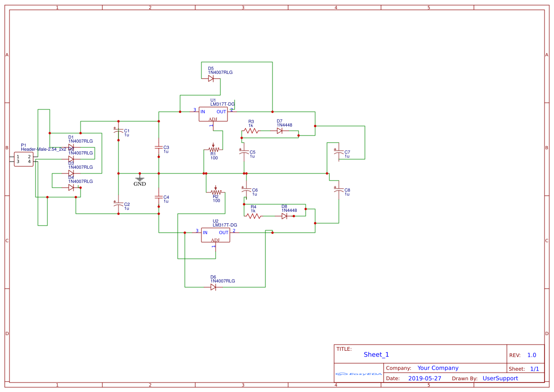554x392 pixels.
Task: Click the REV 1.0 value
Action: click(x=532, y=355)
